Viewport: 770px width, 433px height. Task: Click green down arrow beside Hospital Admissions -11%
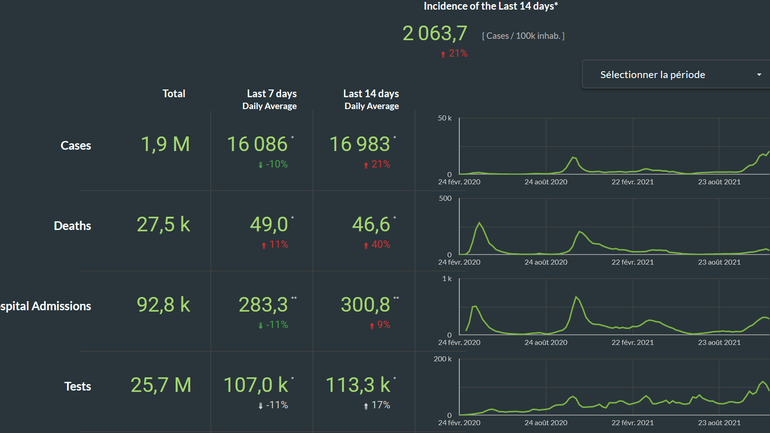260,324
